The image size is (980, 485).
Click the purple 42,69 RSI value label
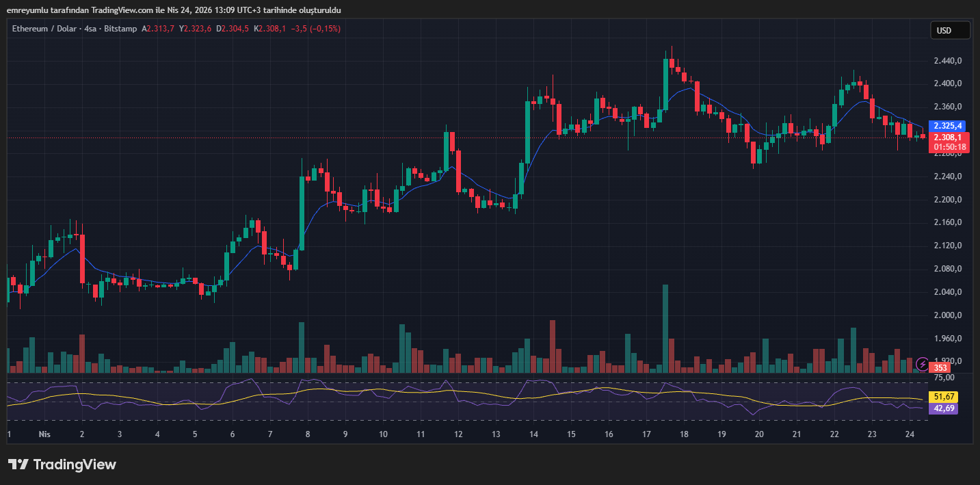(944, 408)
